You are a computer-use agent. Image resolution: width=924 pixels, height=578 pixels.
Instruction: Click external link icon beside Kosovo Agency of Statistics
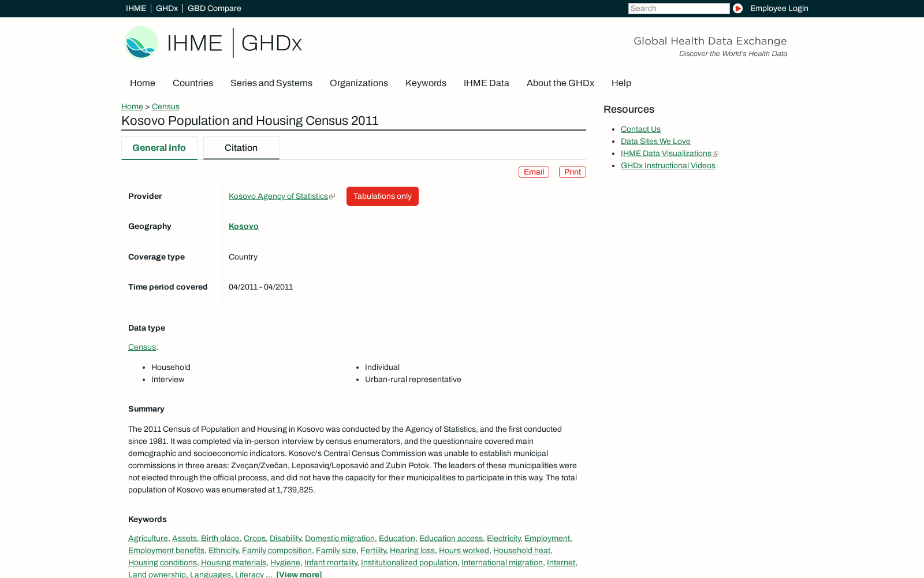coord(332,197)
